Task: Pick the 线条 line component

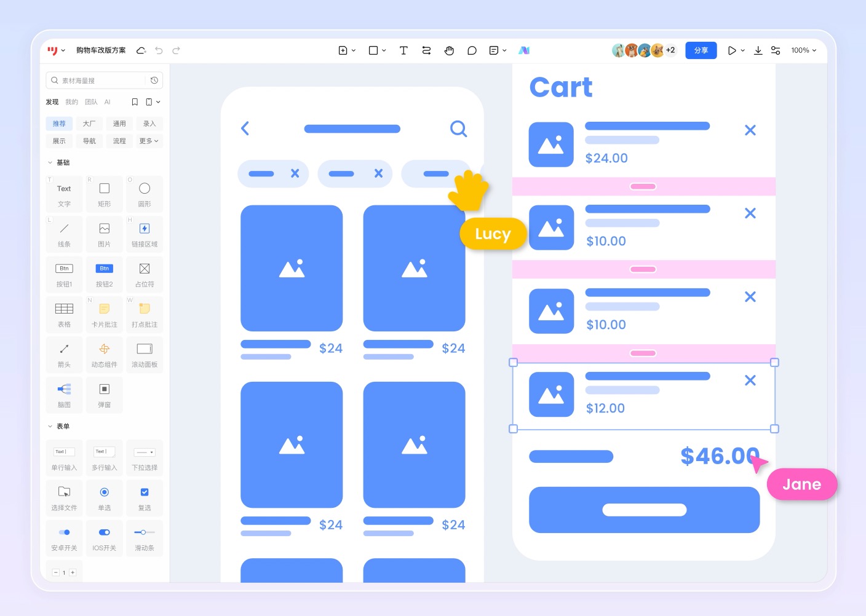Action: point(64,235)
